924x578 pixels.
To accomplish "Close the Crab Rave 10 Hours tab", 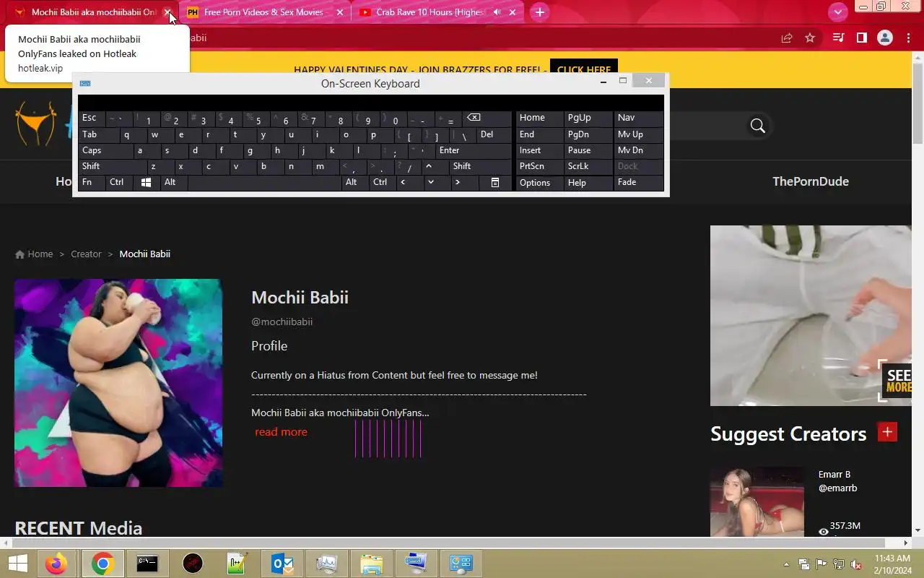I will pos(513,12).
